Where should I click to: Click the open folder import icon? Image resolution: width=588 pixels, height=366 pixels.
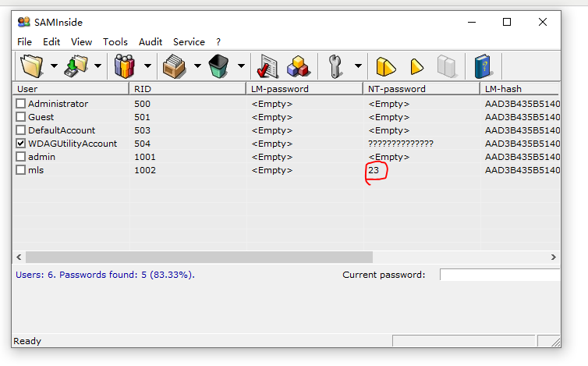[x=31, y=66]
